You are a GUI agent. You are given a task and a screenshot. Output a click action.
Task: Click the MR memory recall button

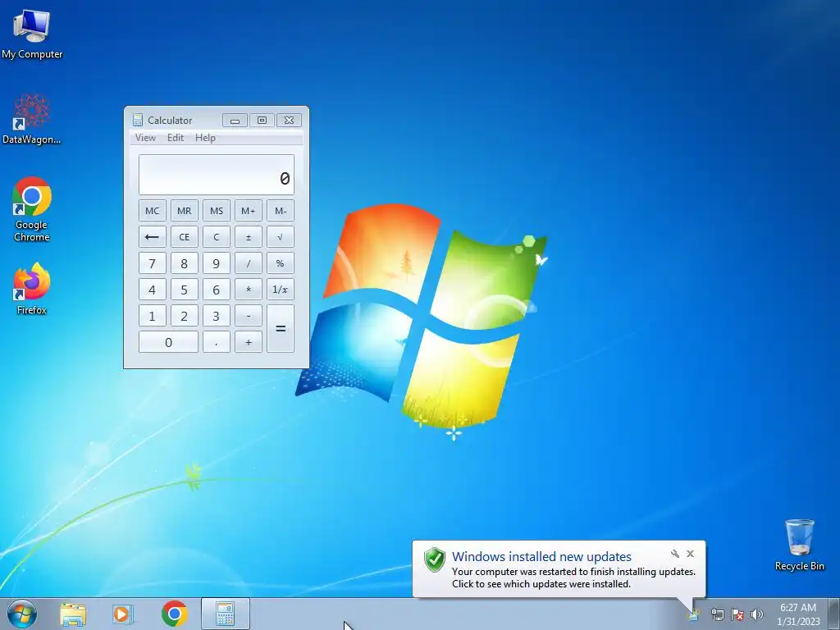click(185, 211)
